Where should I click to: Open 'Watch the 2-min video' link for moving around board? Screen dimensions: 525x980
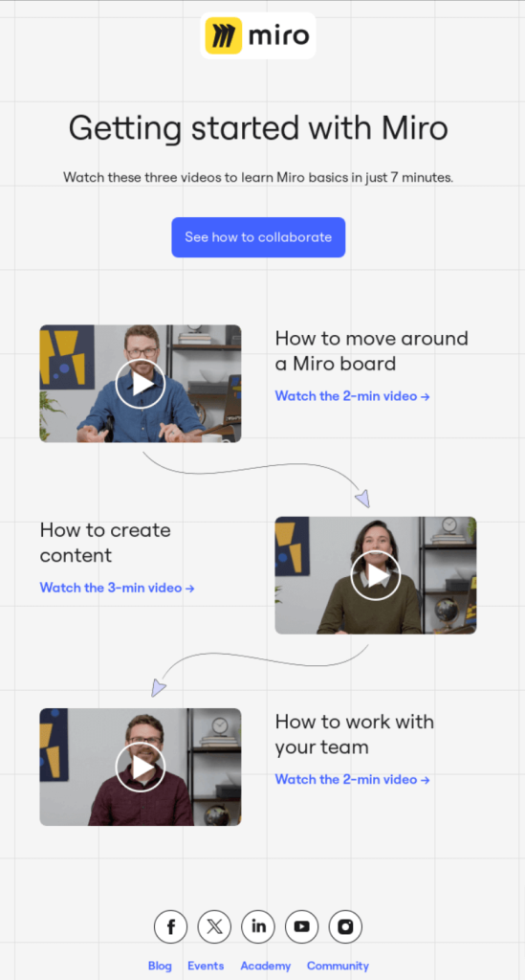click(352, 395)
